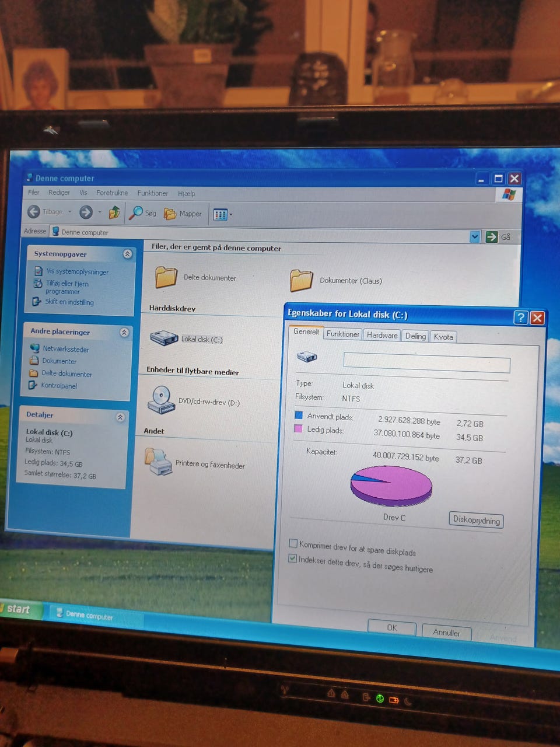Click the Kontrolpanel link
The width and height of the screenshot is (560, 747).
(x=59, y=386)
